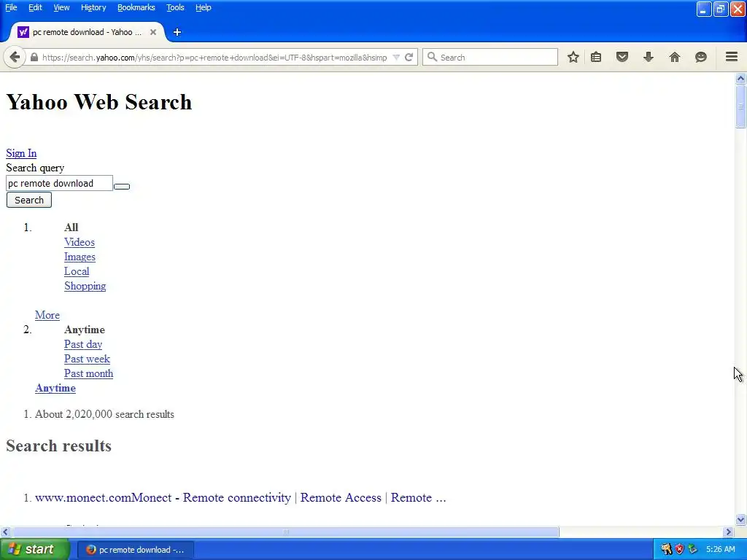
Task: Click the padlock site security icon
Action: 34,57
